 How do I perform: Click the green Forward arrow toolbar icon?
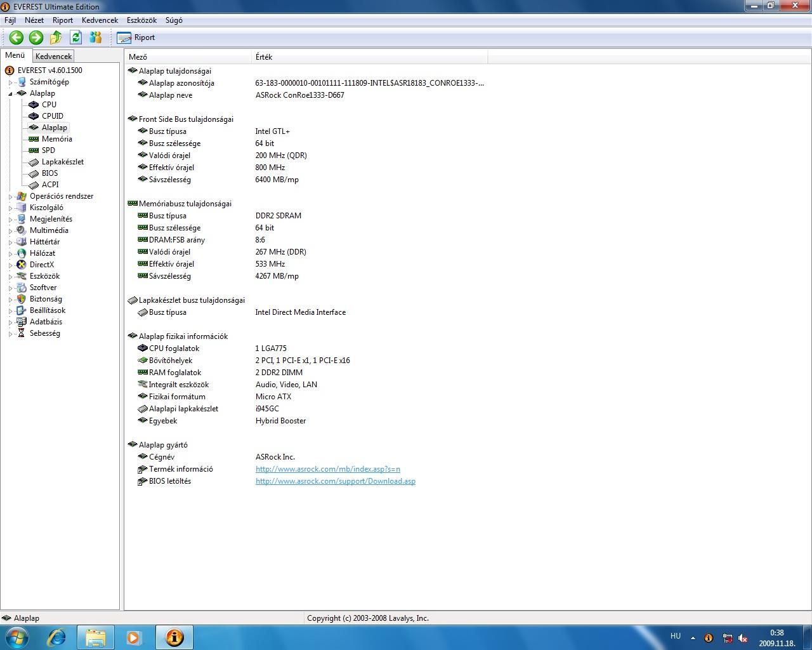36,37
